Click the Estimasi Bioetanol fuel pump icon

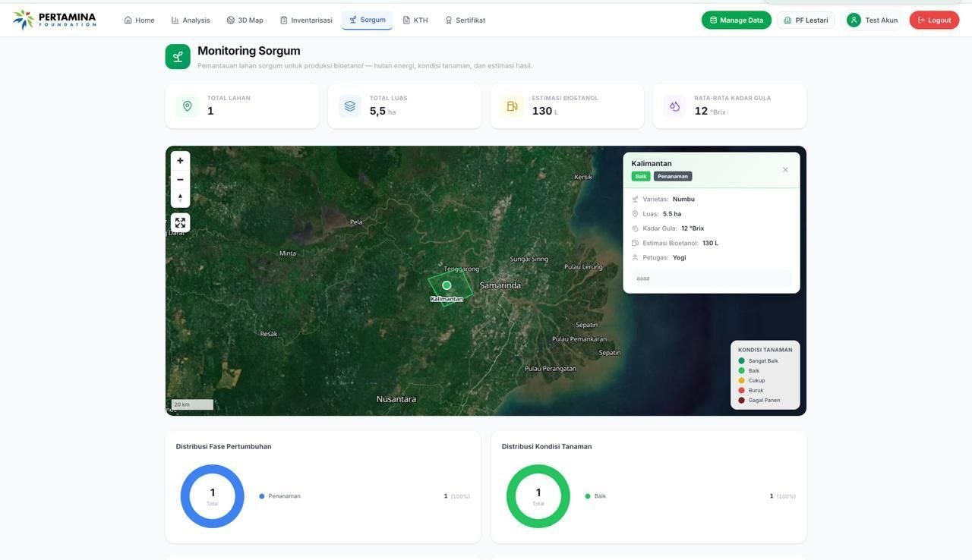pos(513,106)
